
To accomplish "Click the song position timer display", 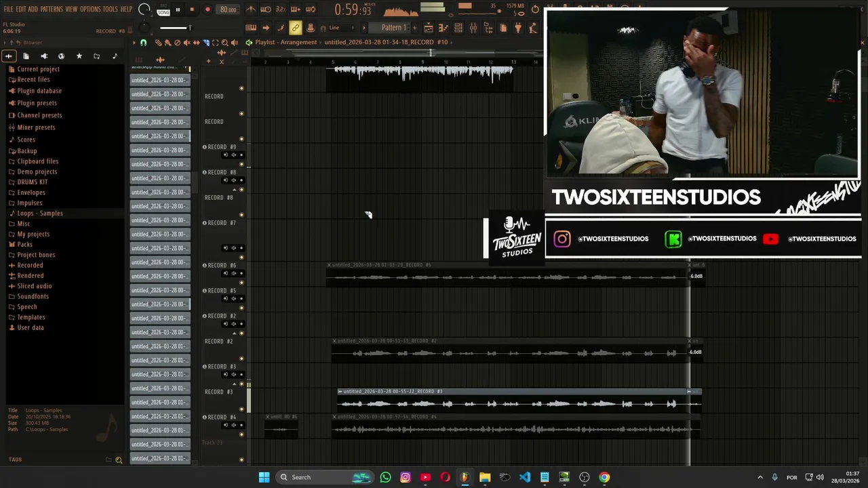I will pos(353,9).
